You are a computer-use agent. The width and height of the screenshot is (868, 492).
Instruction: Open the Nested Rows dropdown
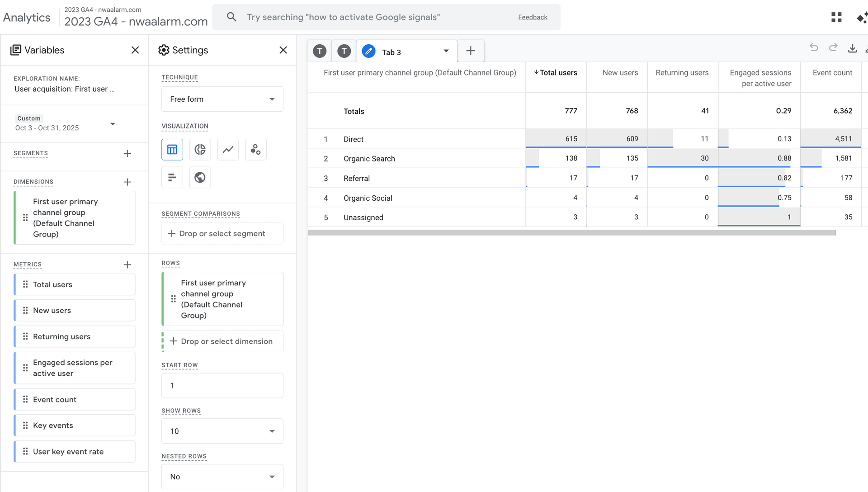[222, 477]
